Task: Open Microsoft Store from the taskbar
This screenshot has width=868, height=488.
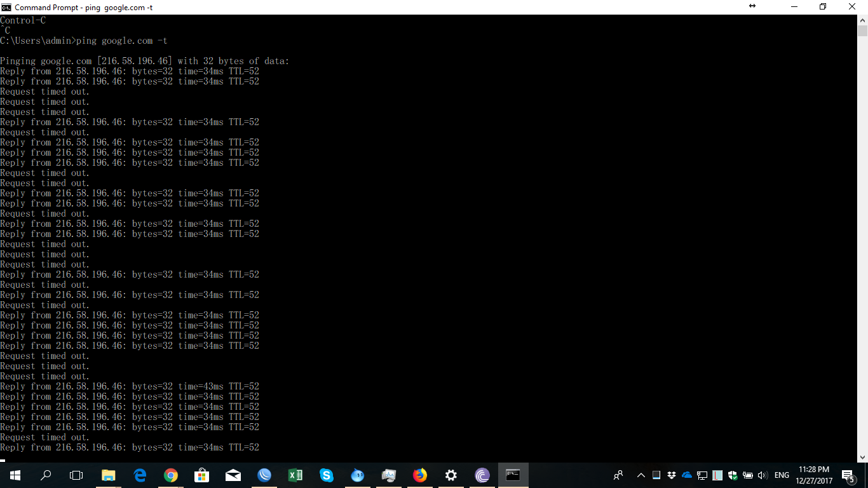Action: click(x=202, y=475)
